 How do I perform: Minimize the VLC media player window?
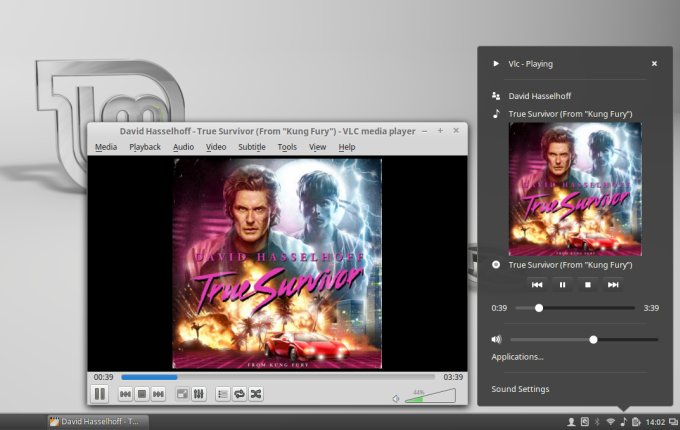pyautogui.click(x=425, y=131)
